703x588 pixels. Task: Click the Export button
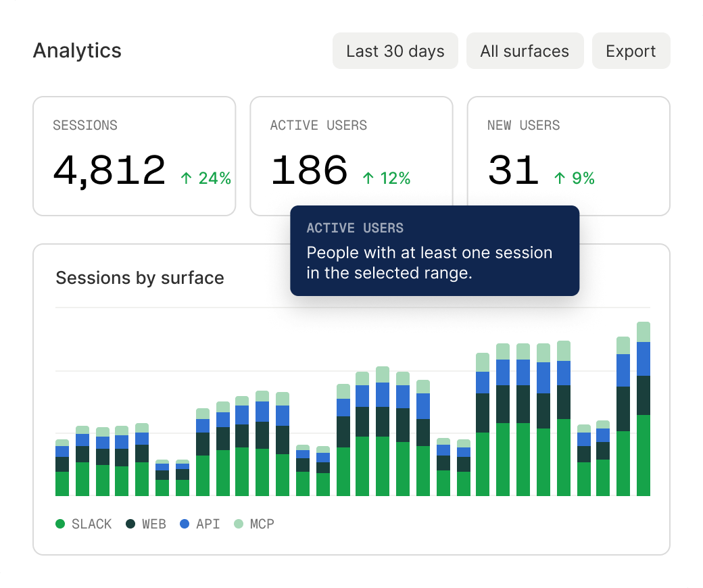(631, 51)
